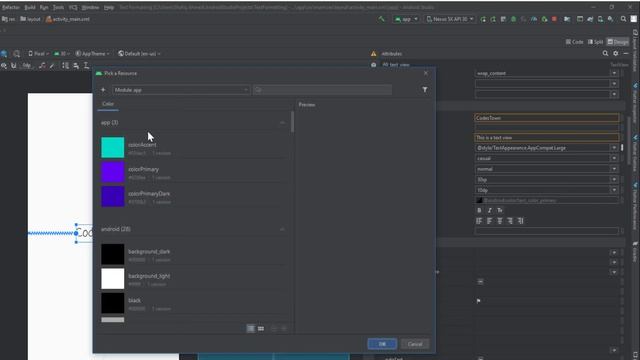Collapse the android (28) color group

[282, 229]
